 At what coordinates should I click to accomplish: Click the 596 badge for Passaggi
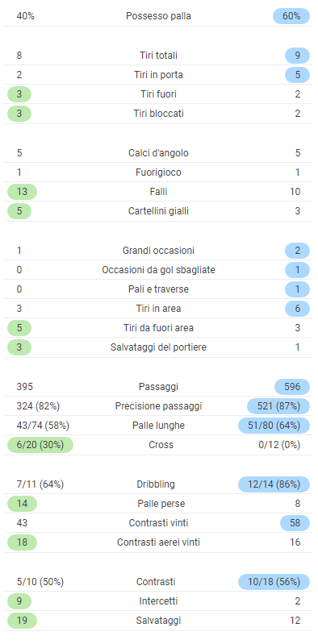pos(291,387)
